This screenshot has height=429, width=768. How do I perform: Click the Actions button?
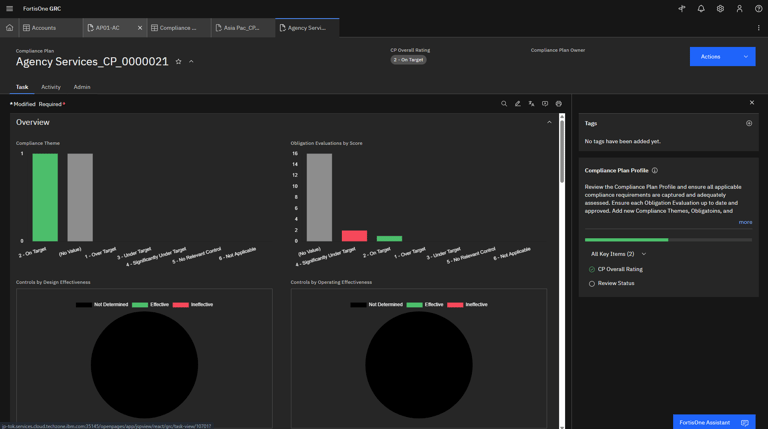[x=711, y=57]
